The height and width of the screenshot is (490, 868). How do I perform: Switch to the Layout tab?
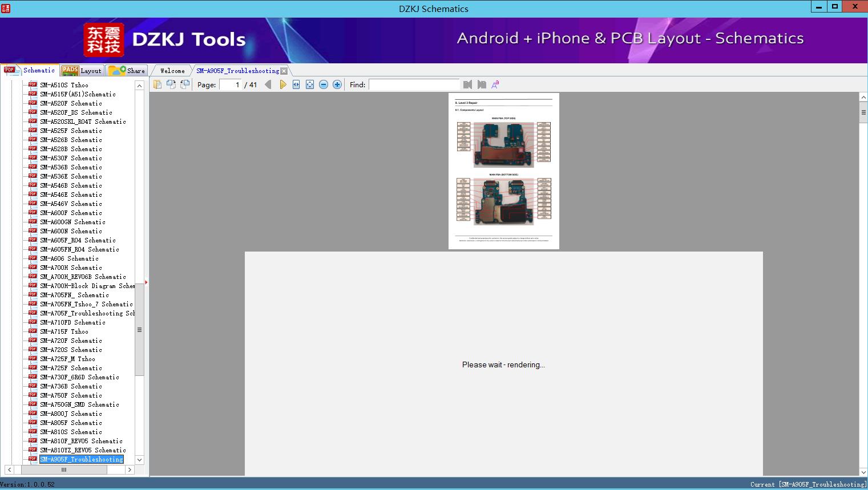[83, 71]
